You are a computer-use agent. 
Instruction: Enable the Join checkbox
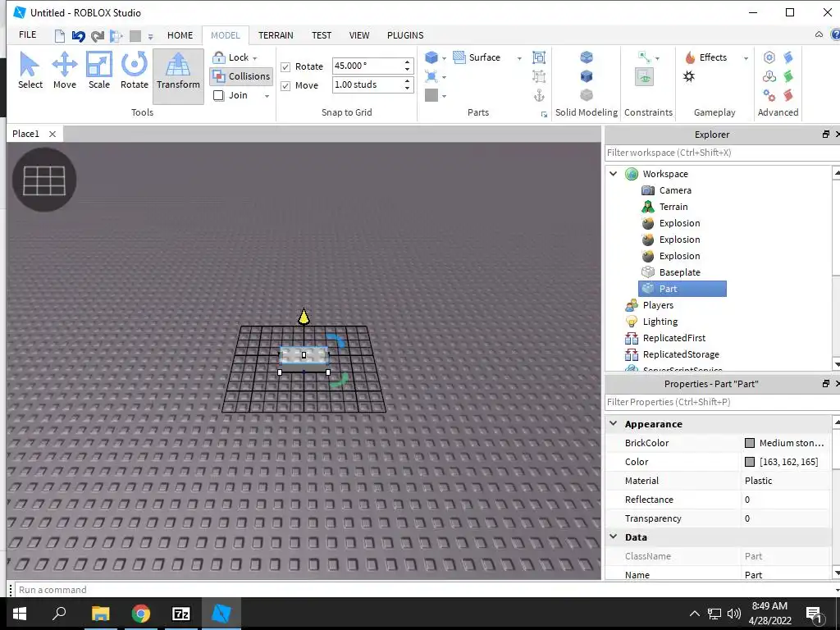(x=218, y=95)
